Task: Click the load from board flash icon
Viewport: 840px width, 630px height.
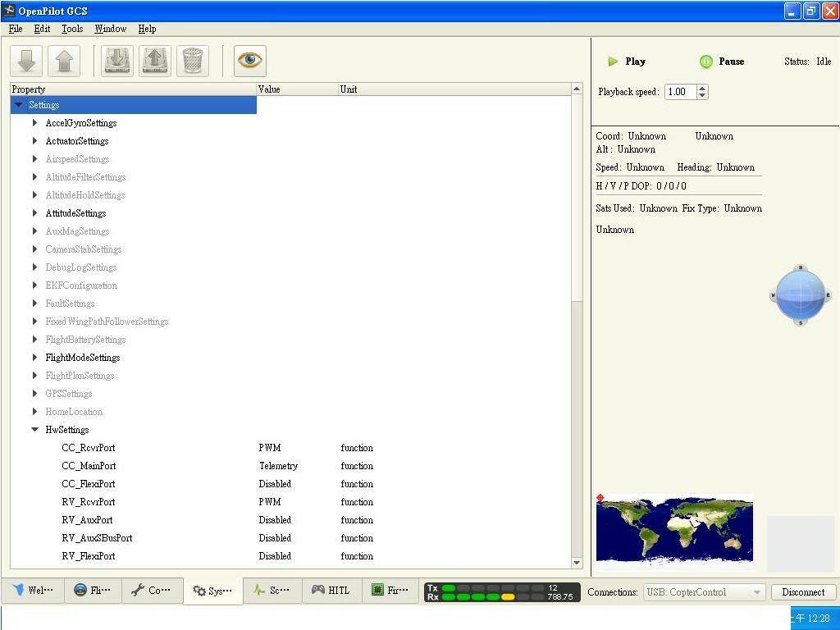Action: [117, 61]
